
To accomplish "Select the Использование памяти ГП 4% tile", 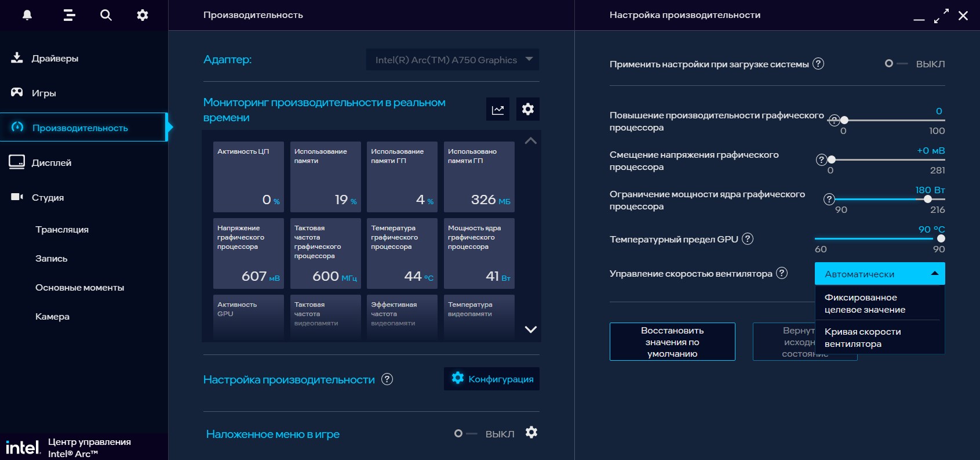I will pyautogui.click(x=402, y=177).
